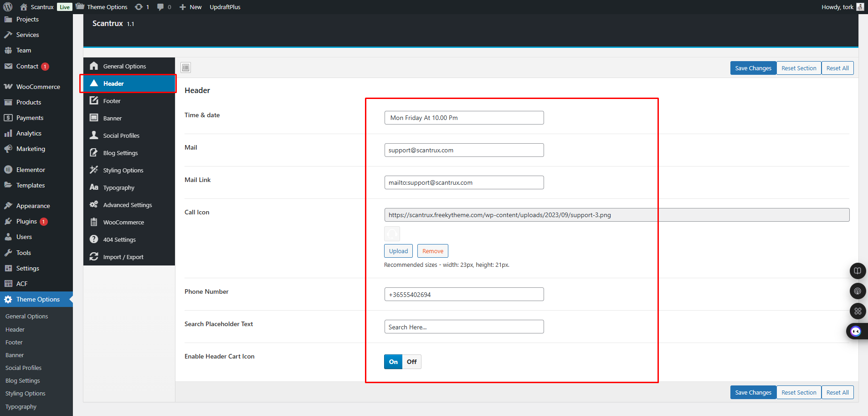This screenshot has width=868, height=416.
Task: Open the General Options home icon tab
Action: tap(94, 66)
